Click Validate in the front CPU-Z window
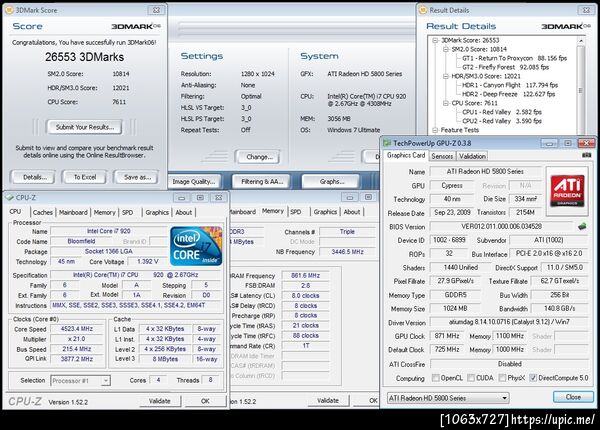The width and height of the screenshot is (600, 430). pos(160,401)
